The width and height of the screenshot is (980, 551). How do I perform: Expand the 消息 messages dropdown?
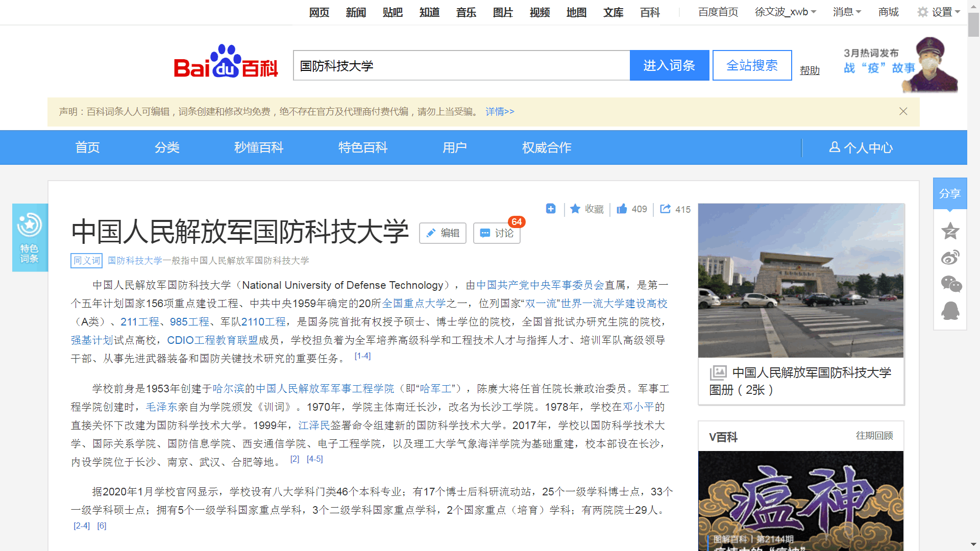coord(847,12)
